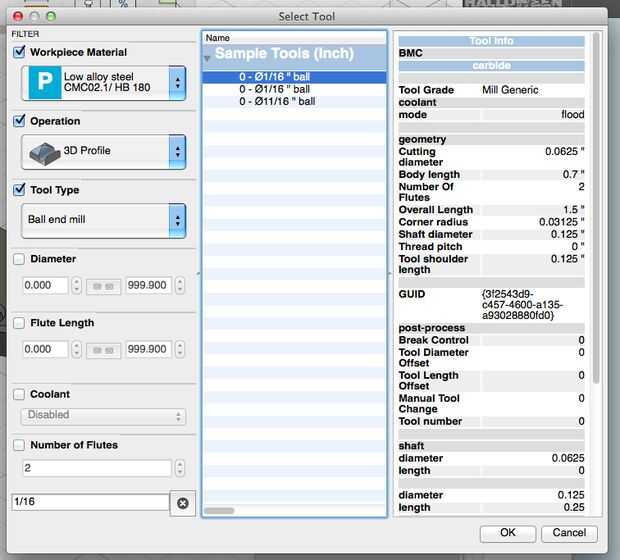Select the second Ø1/16" ball tool
Viewport: 620px width, 560px height.
pos(294,89)
